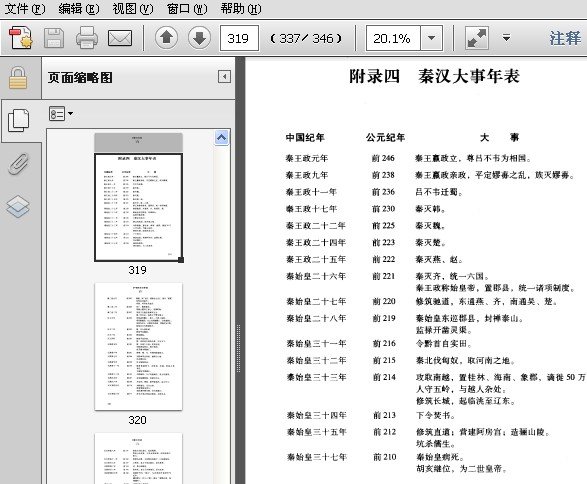
Task: Select the partially visible third thumbnail
Action: click(x=139, y=458)
